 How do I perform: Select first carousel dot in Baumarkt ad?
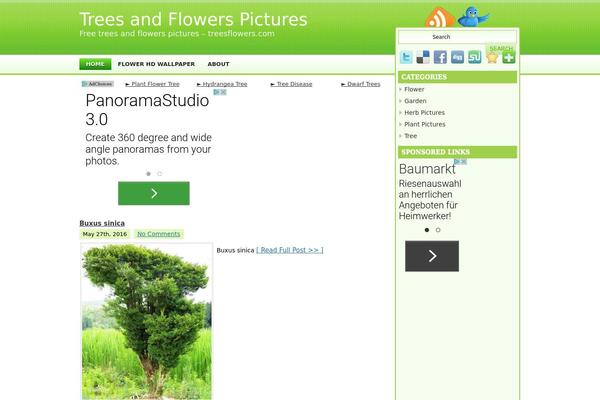(x=427, y=230)
